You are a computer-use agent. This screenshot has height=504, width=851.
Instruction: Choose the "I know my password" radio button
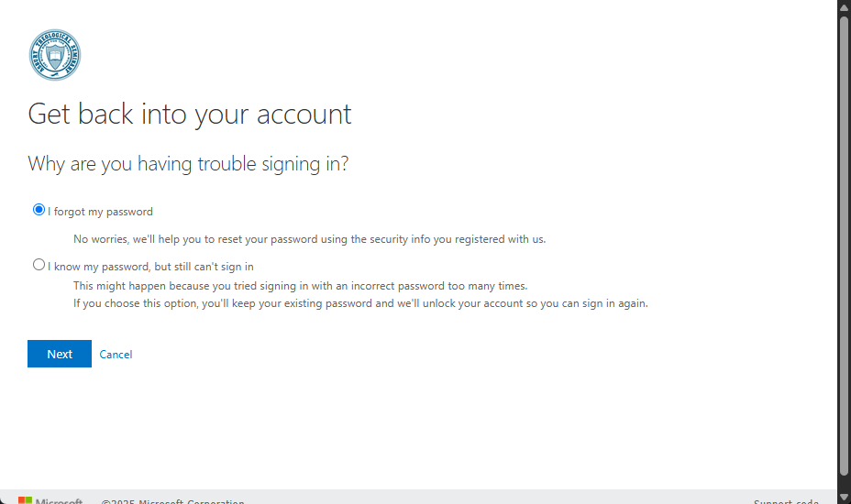pos(39,265)
